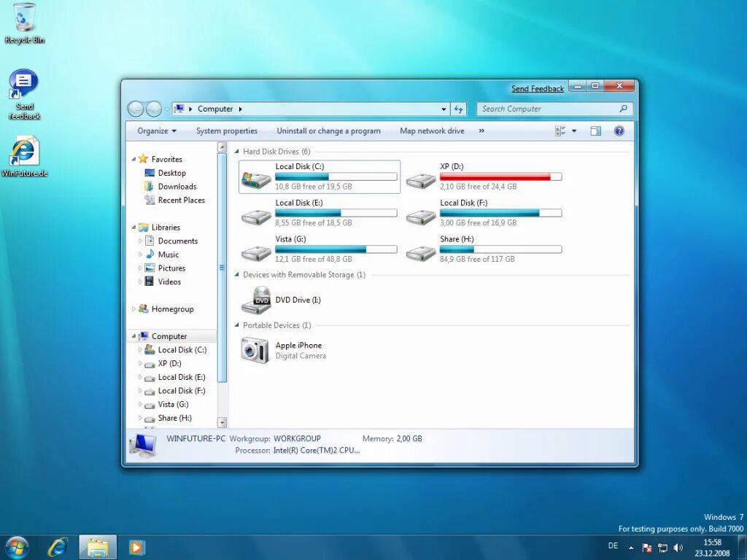
Task: Select the Apple iPhone camera icon
Action: [255, 350]
